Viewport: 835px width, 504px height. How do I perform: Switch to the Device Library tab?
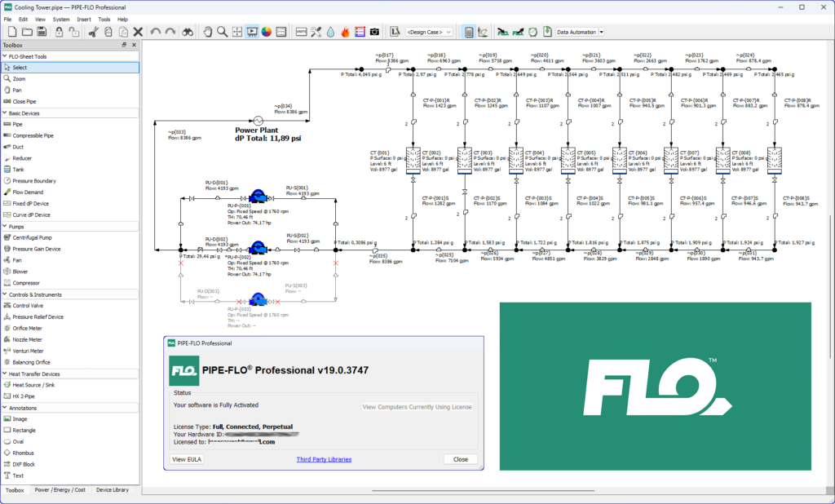coord(113,490)
